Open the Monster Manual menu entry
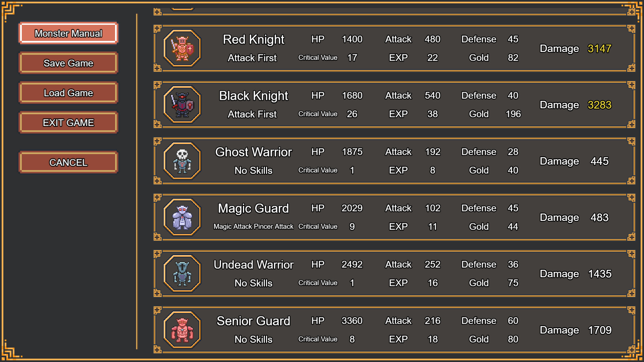 [x=68, y=33]
